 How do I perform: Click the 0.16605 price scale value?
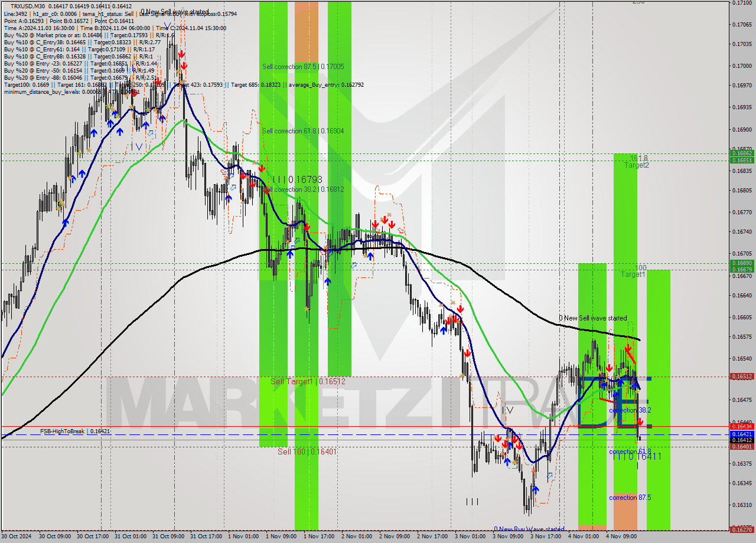click(x=743, y=318)
